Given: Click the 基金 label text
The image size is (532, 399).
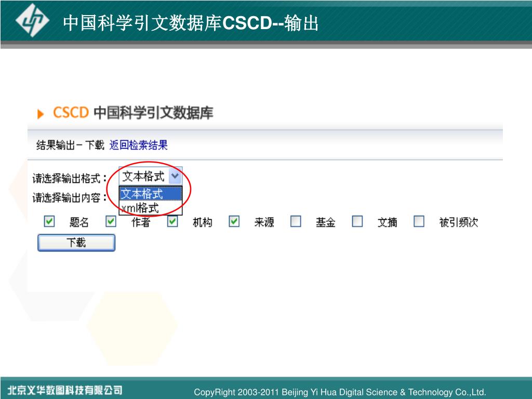Looking at the screenshot, I should (x=325, y=222).
